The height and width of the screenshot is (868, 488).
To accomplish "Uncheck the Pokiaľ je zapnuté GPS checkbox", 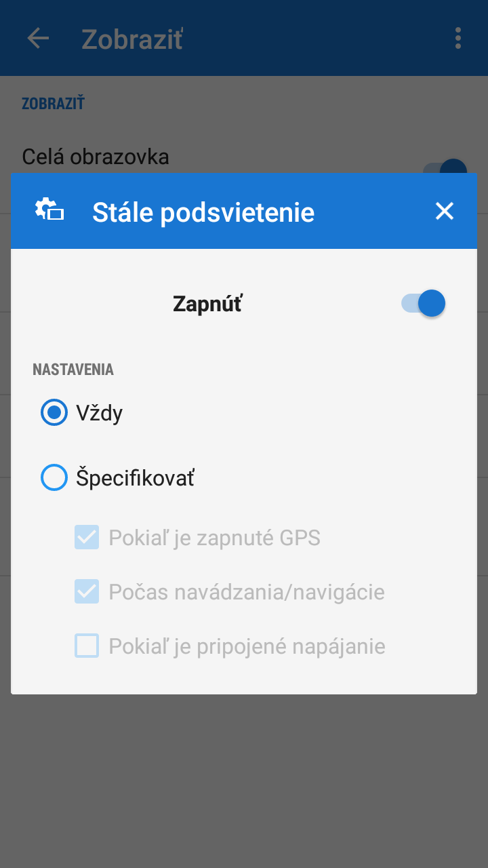I will tap(87, 538).
